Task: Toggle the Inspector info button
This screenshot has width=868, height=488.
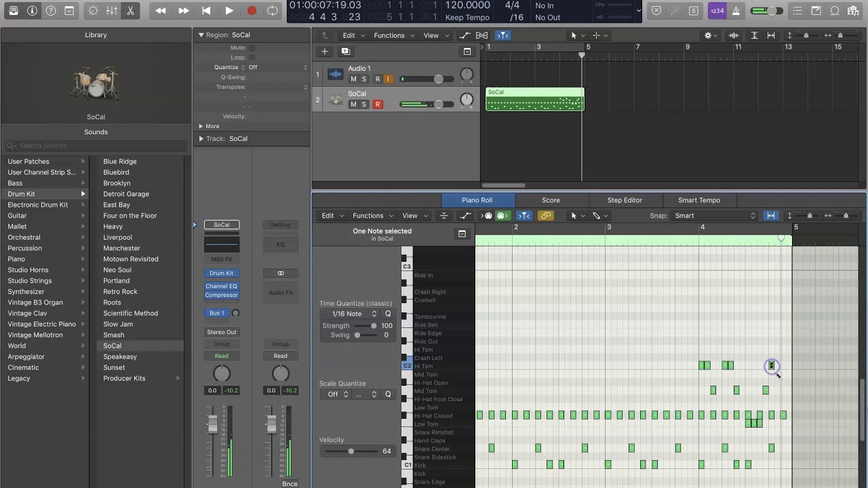Action: click(x=33, y=11)
